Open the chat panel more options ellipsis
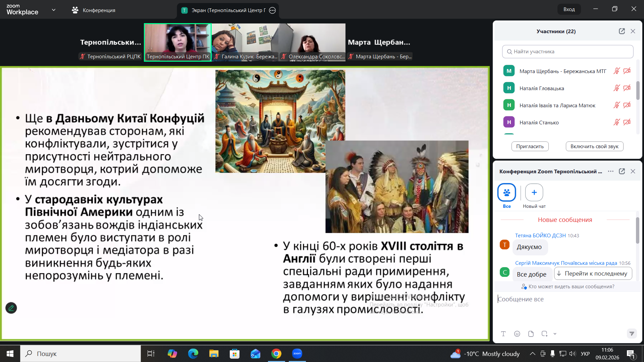Viewport: 644px width, 362px height. point(610,171)
